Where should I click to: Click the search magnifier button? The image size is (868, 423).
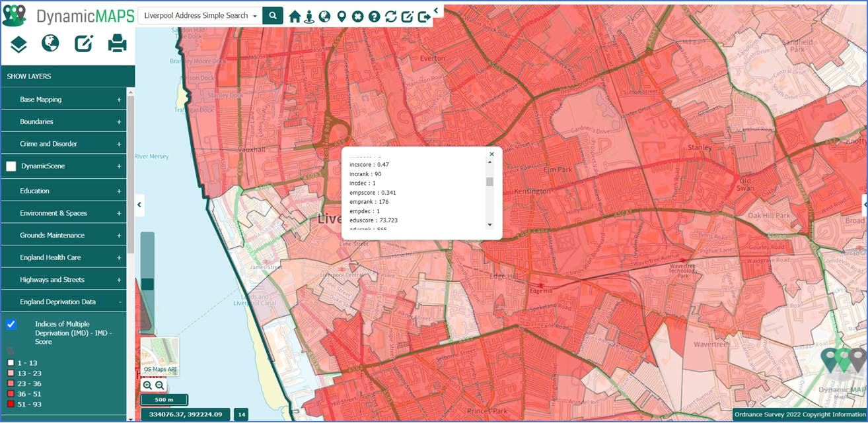[x=273, y=15]
